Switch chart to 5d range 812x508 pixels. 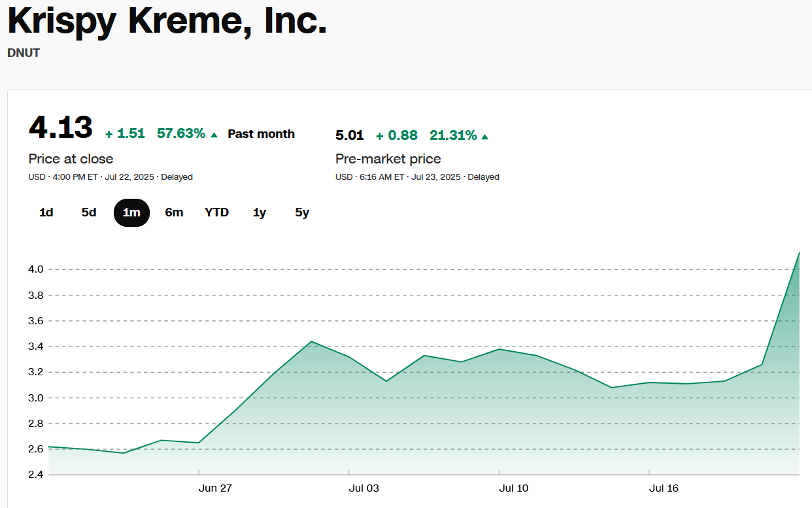click(89, 212)
